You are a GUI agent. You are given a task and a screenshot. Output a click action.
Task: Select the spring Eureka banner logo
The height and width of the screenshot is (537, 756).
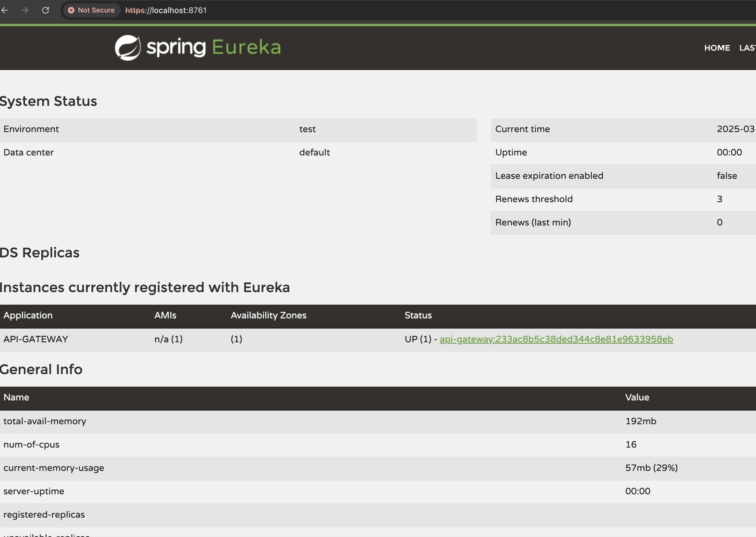197,48
